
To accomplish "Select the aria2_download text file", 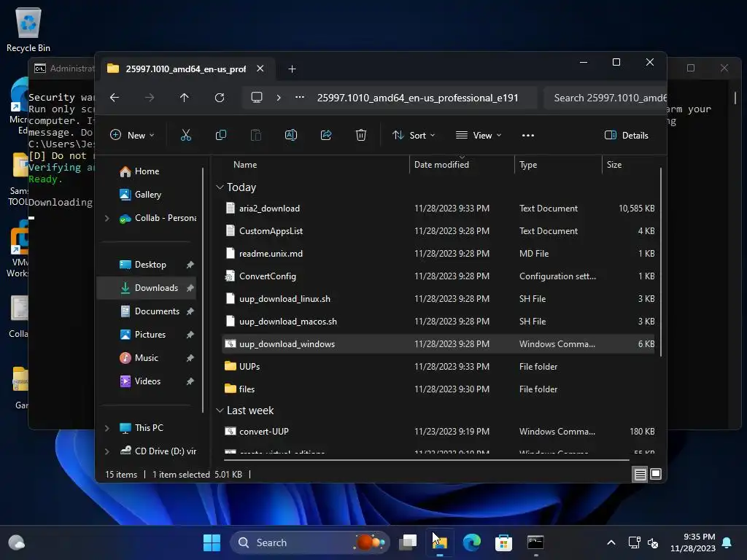I will pos(438,209).
